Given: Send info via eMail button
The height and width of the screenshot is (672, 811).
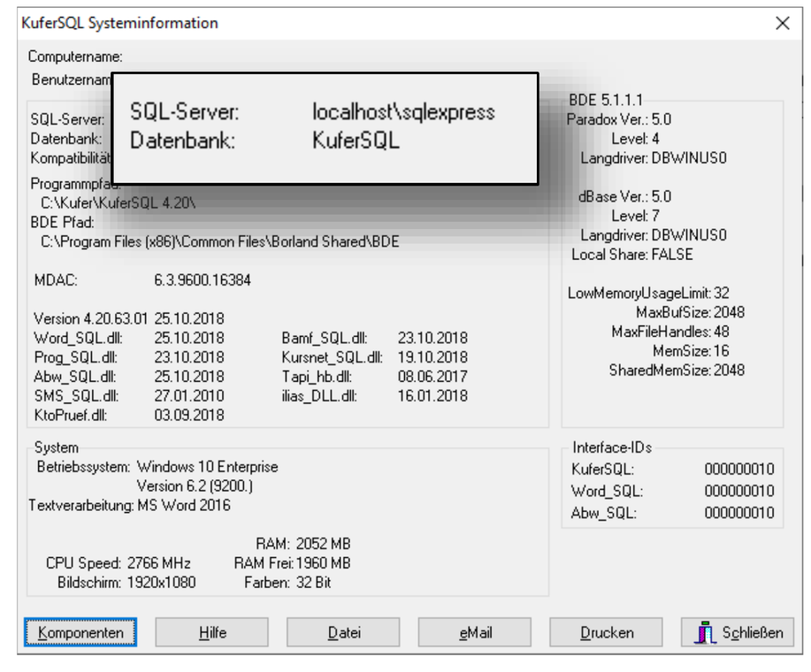Looking at the screenshot, I should pyautogui.click(x=475, y=632).
